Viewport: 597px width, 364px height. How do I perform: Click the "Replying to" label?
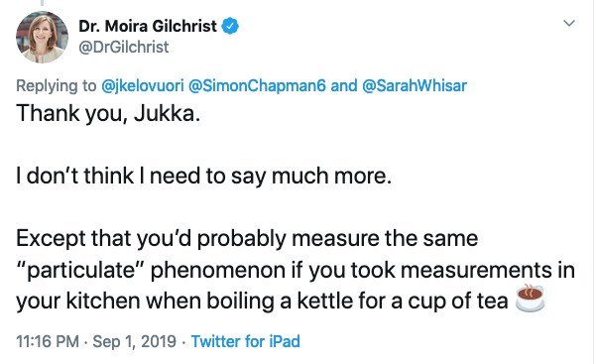(x=56, y=86)
